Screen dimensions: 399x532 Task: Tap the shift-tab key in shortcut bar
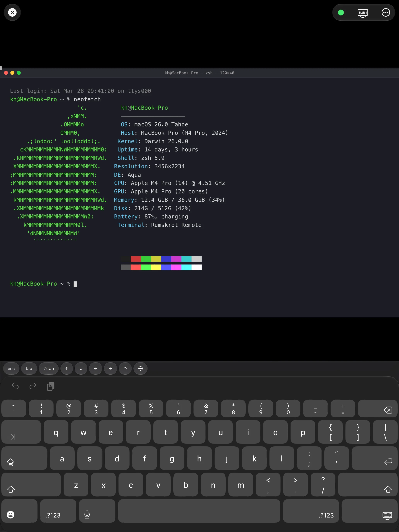[49, 368]
